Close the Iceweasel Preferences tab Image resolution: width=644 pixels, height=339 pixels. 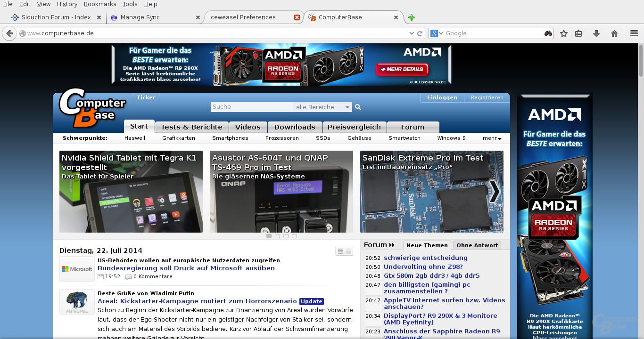[x=297, y=17]
